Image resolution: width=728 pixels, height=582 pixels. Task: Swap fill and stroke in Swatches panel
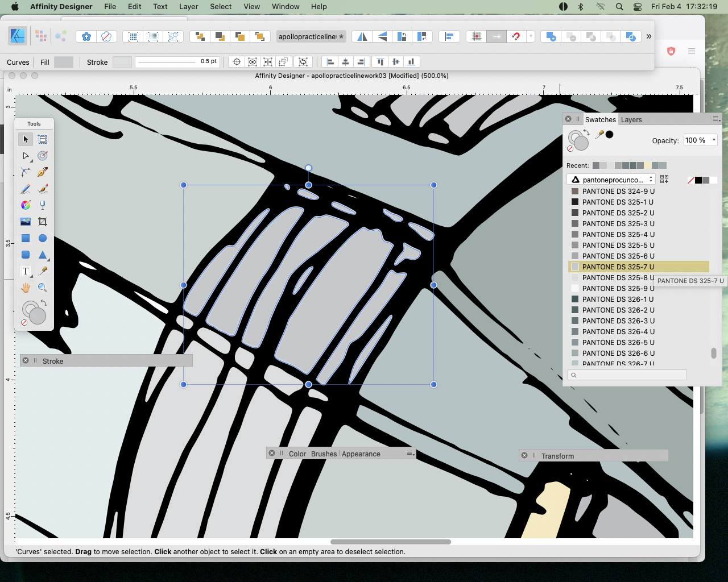(586, 132)
